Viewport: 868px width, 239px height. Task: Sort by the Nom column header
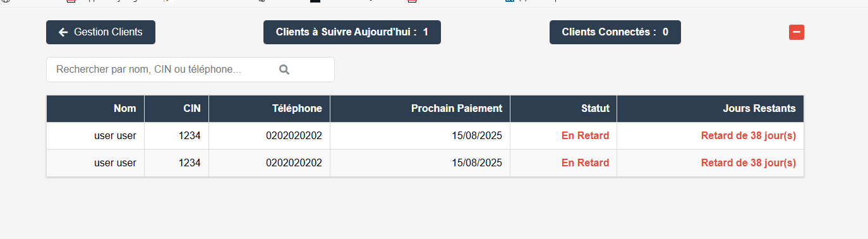(124, 109)
